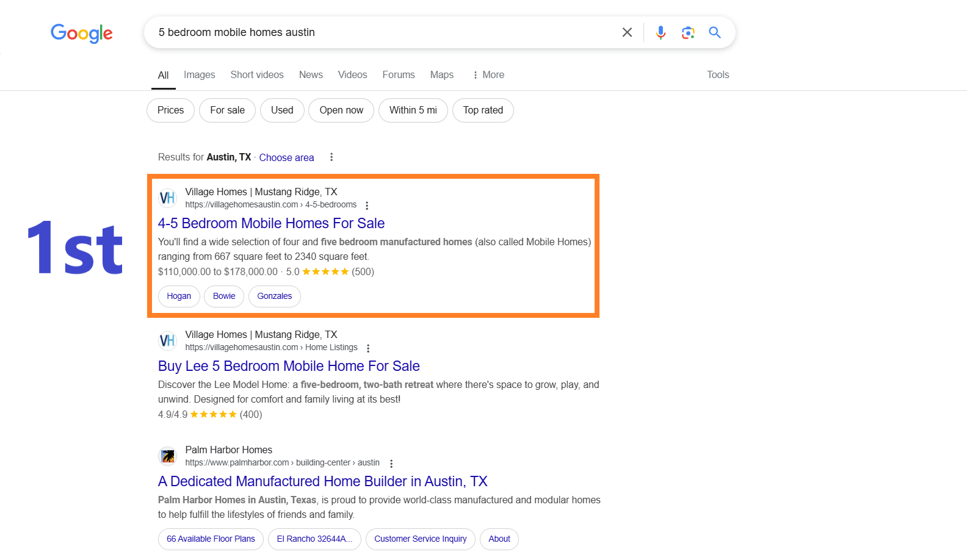Open options for 4-5-bedrooms result URL

(367, 206)
